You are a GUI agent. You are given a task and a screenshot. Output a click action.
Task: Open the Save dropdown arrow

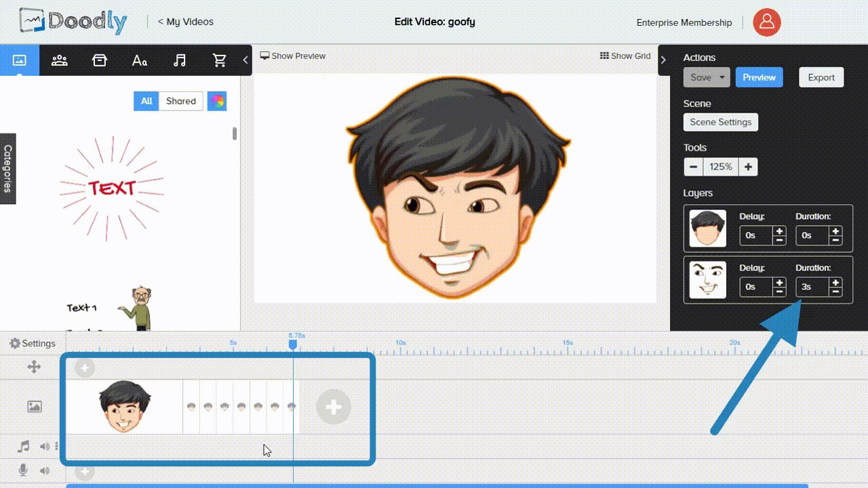(722, 77)
